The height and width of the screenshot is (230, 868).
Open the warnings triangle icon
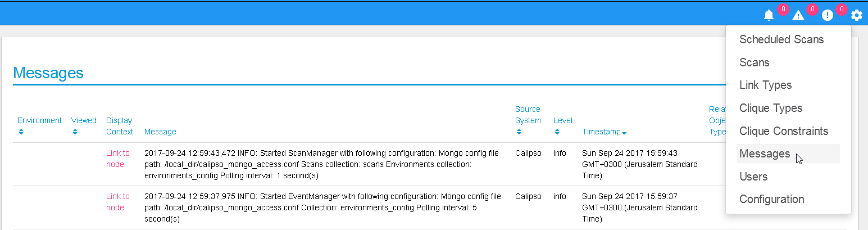tap(798, 16)
